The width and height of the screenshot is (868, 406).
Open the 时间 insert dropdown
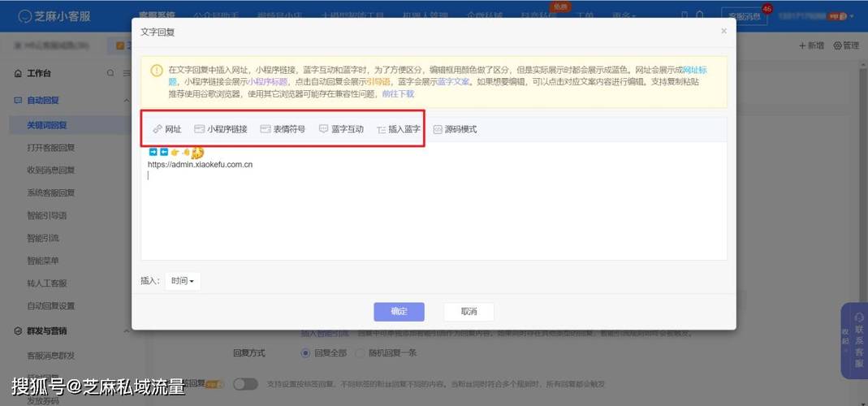[183, 281]
